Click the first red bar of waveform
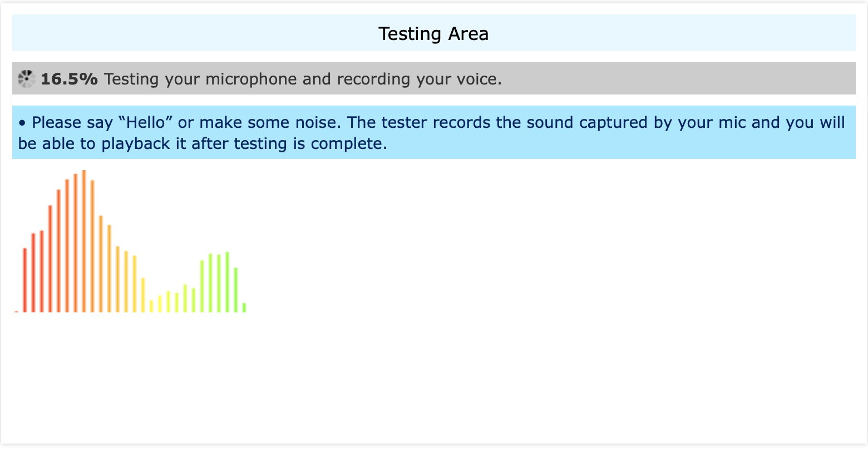 point(24,280)
